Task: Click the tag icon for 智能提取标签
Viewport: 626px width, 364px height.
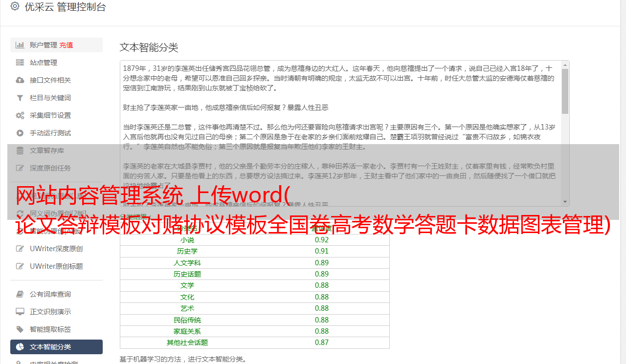Action: point(20,329)
